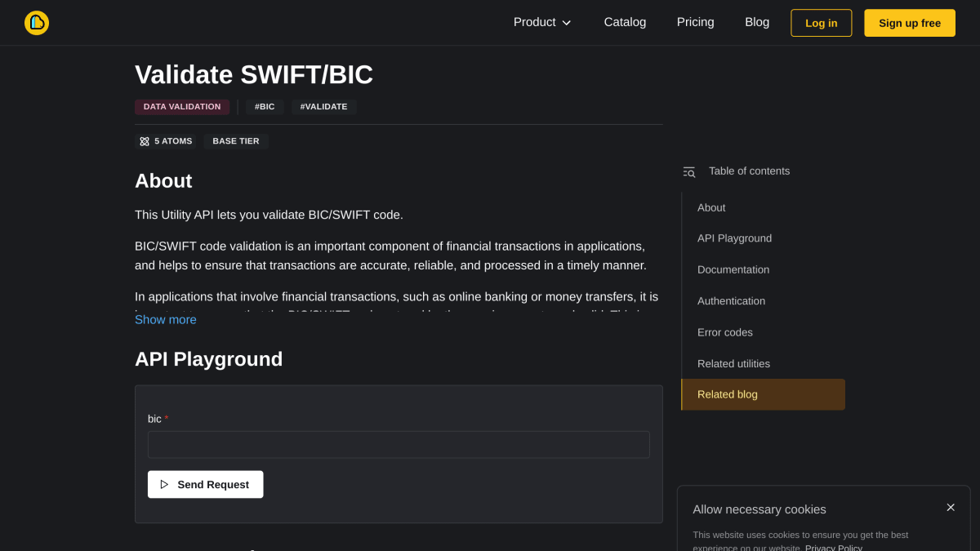The height and width of the screenshot is (551, 980).
Task: Jump to Error codes section
Action: coord(725,332)
